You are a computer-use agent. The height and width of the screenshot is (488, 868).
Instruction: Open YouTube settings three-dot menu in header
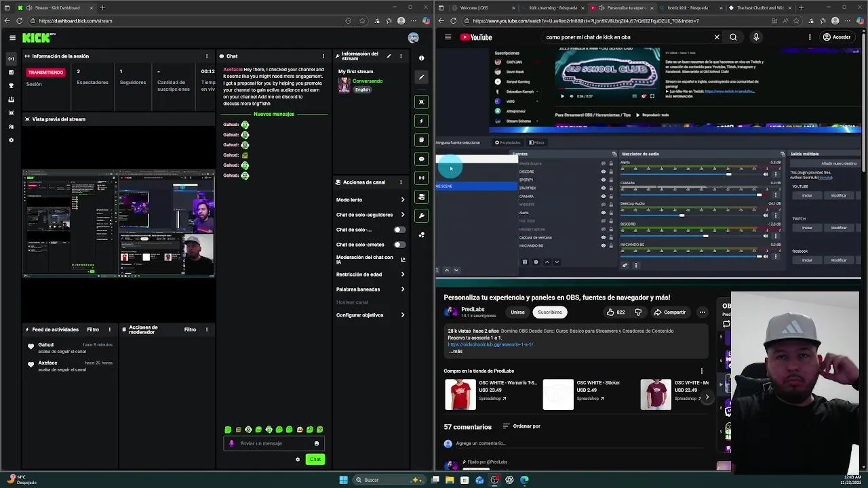(x=810, y=37)
